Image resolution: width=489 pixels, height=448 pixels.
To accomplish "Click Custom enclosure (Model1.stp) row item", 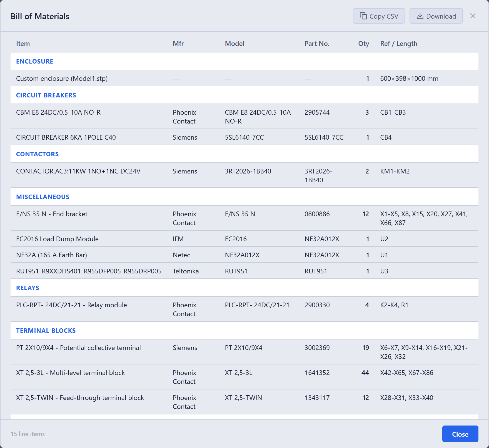I will (62, 79).
